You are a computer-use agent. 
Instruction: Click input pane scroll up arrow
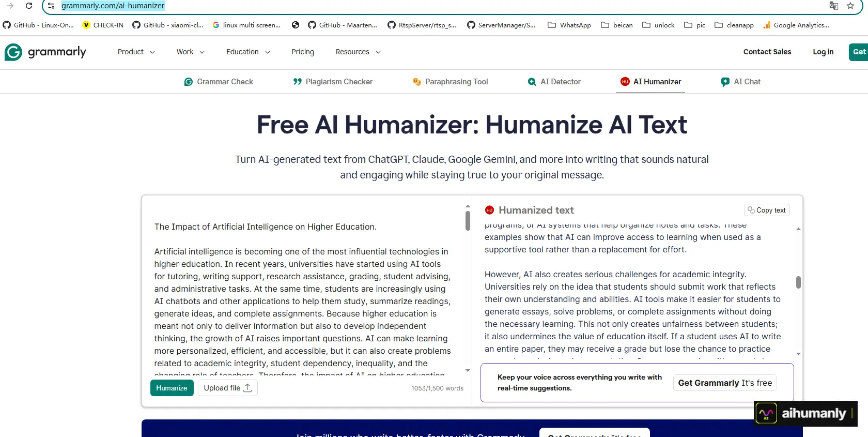pos(468,206)
